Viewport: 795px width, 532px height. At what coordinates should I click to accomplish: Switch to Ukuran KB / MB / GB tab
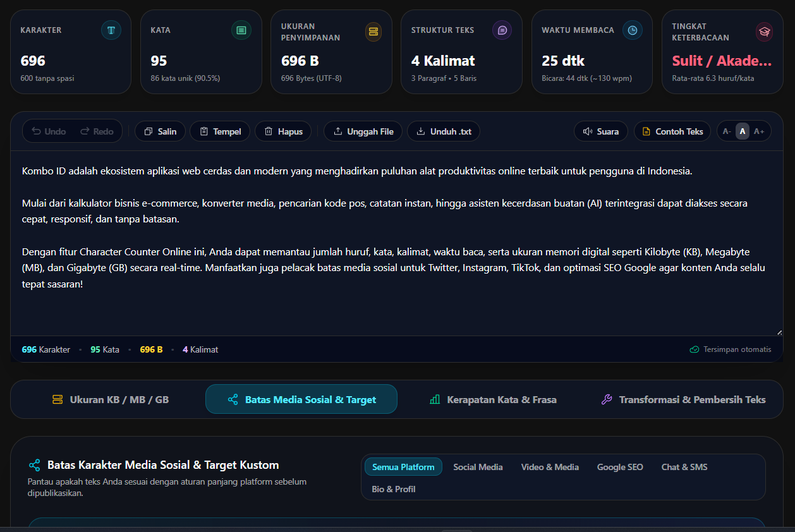point(111,399)
